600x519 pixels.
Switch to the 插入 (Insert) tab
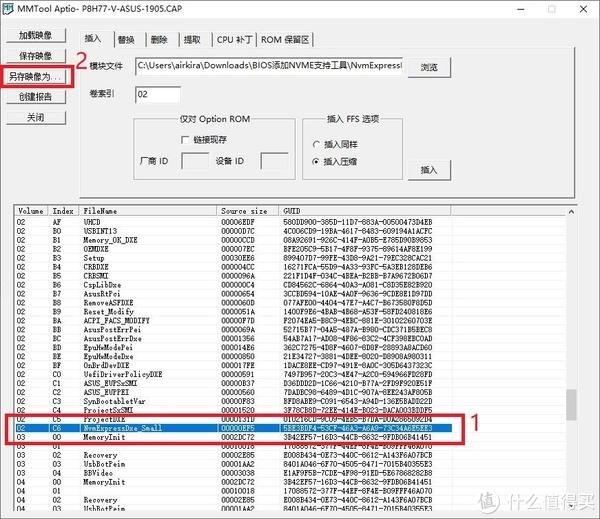pos(93,39)
